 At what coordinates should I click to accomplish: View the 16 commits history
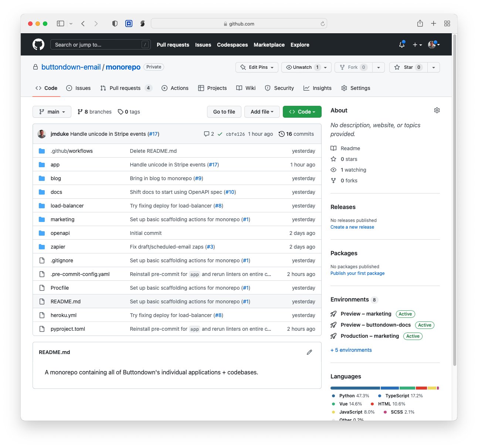(x=296, y=134)
